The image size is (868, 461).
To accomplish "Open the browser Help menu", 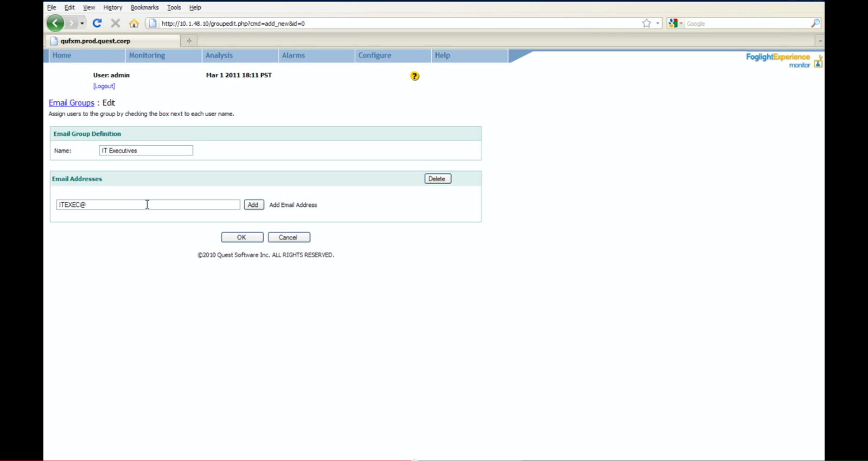I will click(195, 7).
